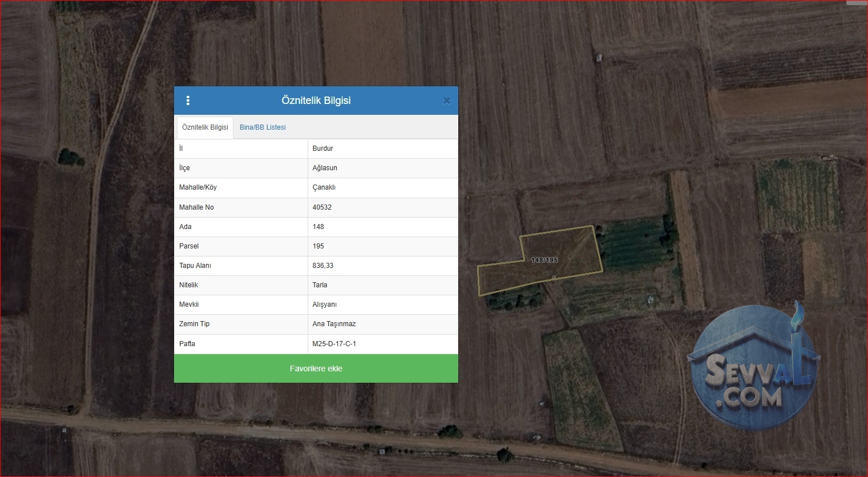
Task: Select the Burdur province value
Action: [x=322, y=149]
